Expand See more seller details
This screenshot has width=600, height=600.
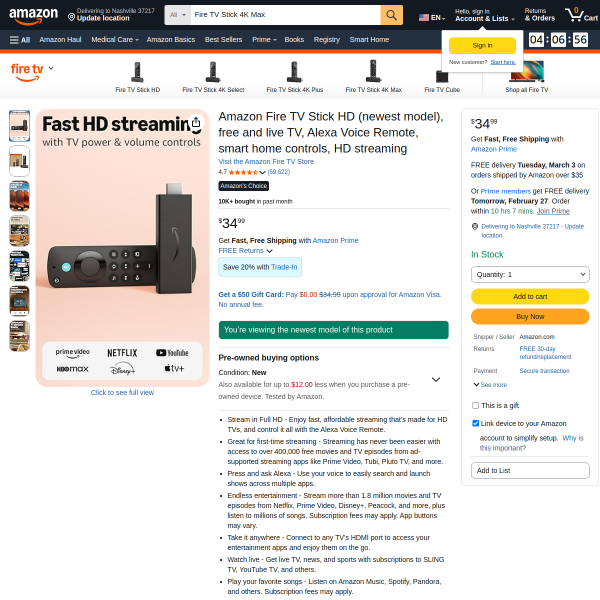pyautogui.click(x=490, y=385)
